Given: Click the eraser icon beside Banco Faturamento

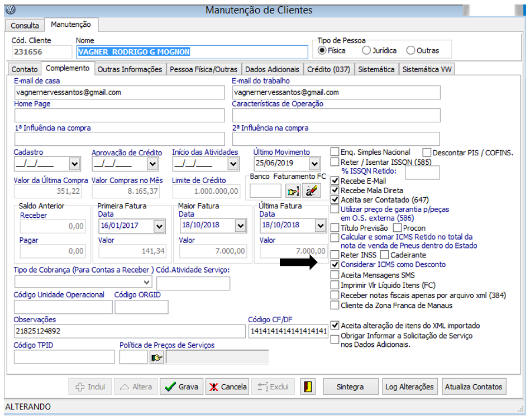Looking at the screenshot, I should click(x=311, y=191).
